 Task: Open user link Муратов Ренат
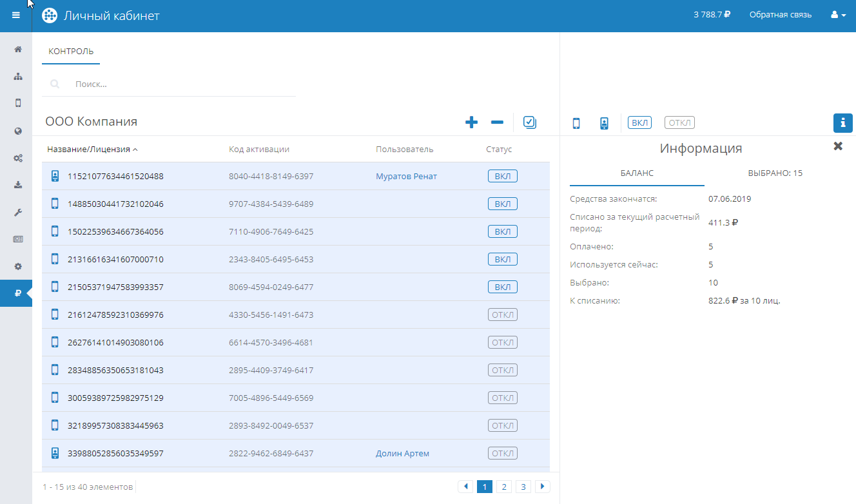click(406, 177)
